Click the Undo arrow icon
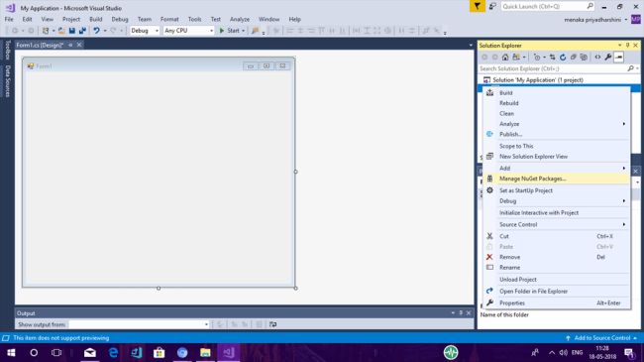The image size is (644, 362). click(96, 31)
